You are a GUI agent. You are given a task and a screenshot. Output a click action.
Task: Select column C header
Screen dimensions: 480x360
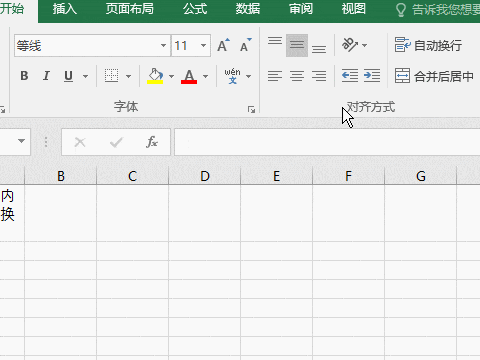132,176
